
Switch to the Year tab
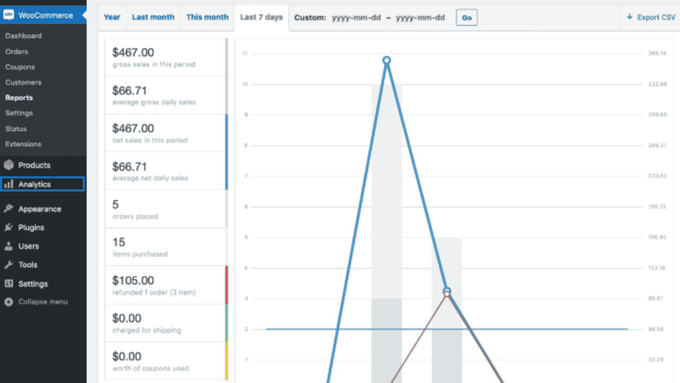112,17
